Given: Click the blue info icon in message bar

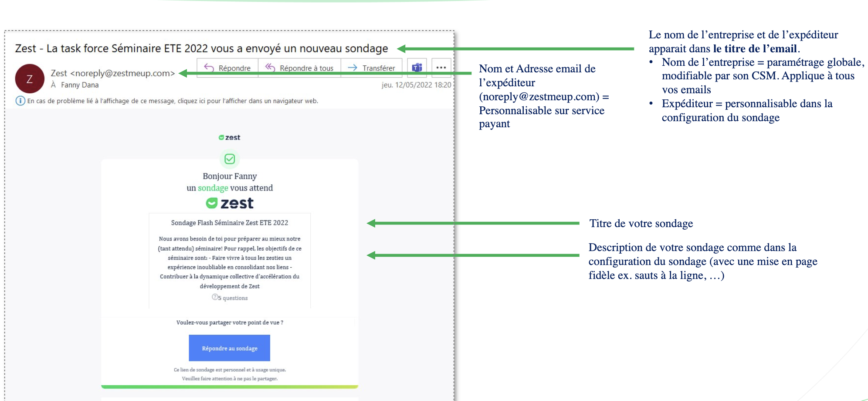Looking at the screenshot, I should point(20,101).
